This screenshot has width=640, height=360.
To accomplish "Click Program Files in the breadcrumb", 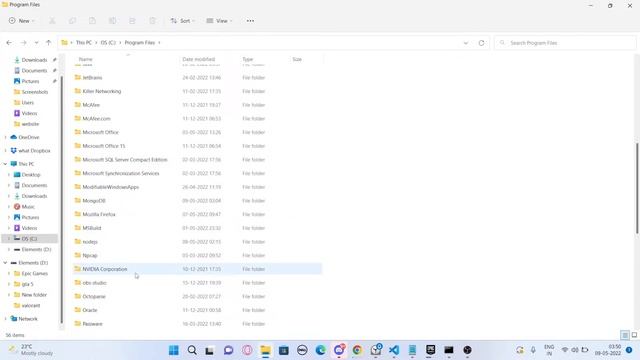I will click(140, 42).
